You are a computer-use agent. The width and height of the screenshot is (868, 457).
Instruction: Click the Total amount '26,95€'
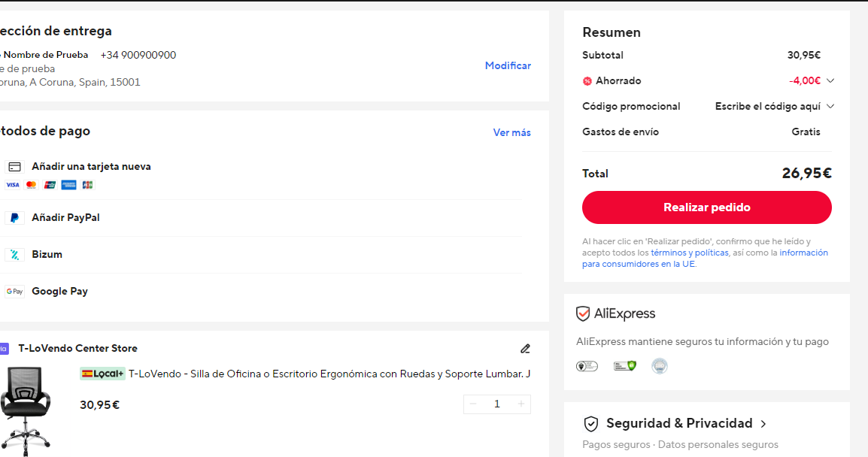[x=806, y=174]
